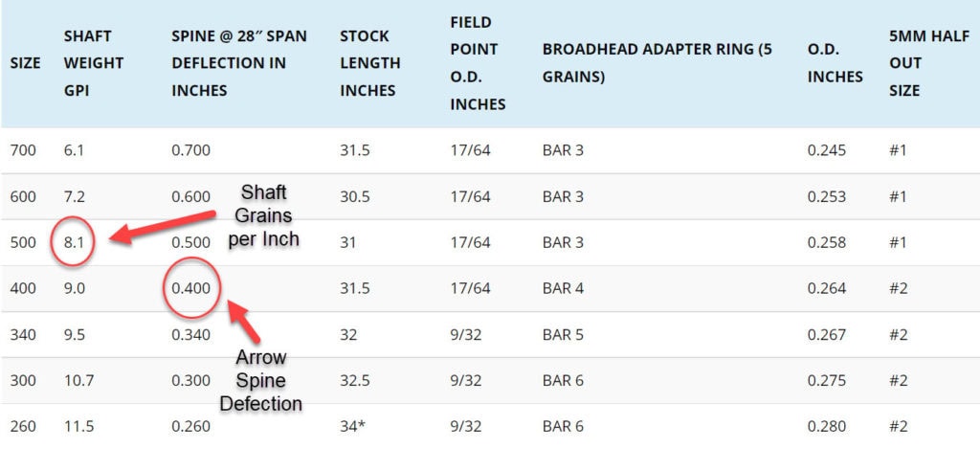980x449 pixels.
Task: Select the STOCK LENGTH INCHES header
Action: [x=369, y=63]
